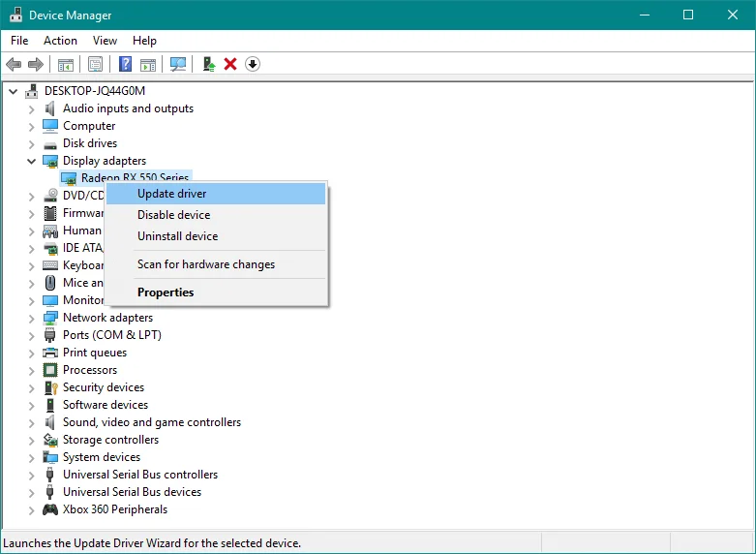The height and width of the screenshot is (554, 756).
Task: Expand the Disk drives category
Action: [x=31, y=144]
